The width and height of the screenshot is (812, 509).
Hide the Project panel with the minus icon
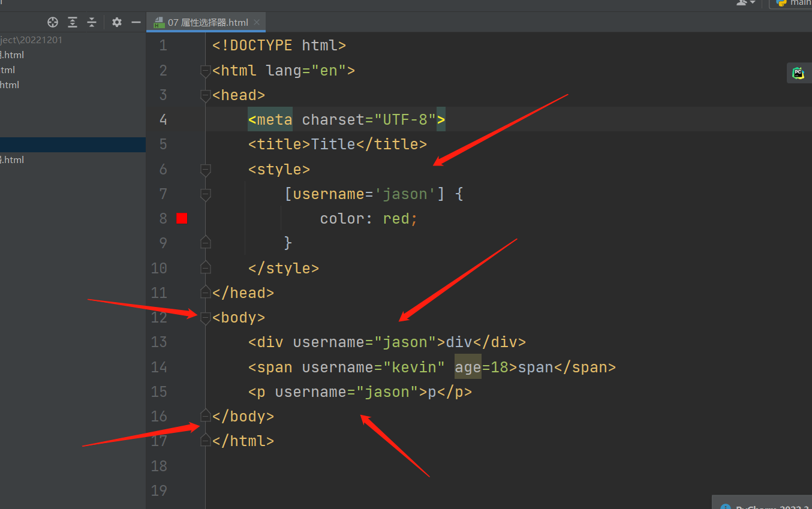point(136,22)
